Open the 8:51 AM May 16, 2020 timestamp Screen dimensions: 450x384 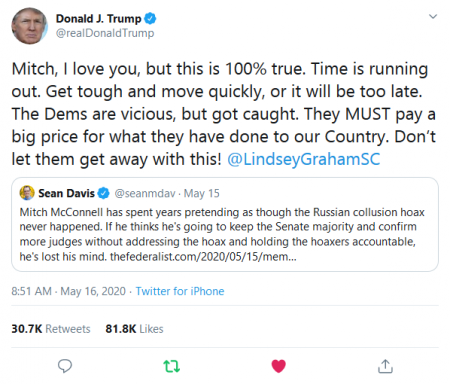(68, 291)
